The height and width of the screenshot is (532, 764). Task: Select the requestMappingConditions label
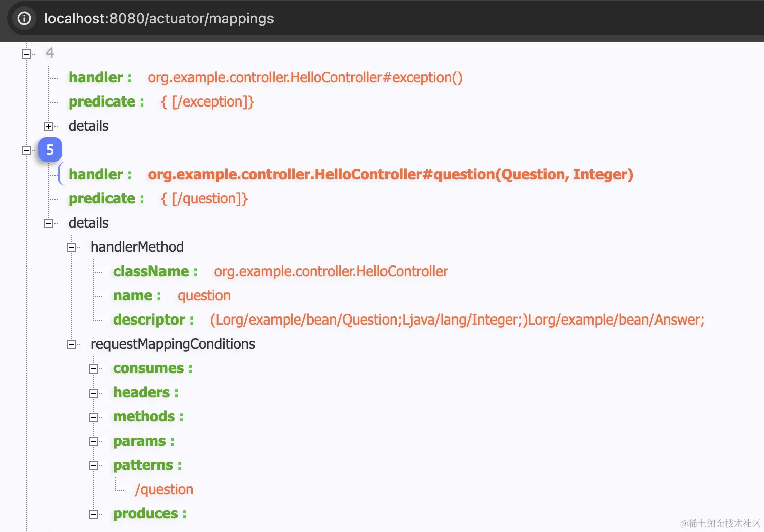(x=173, y=344)
